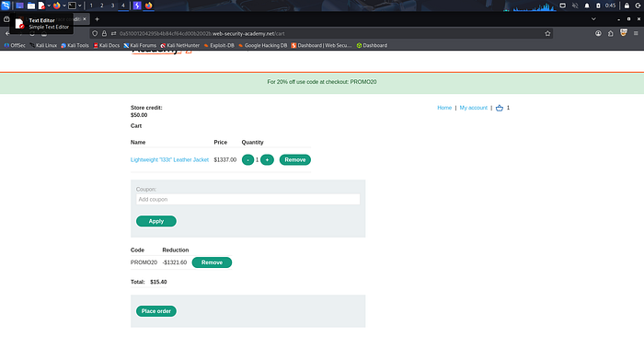644x337 pixels.
Task: Bookmark this page with the star icon
Action: click(547, 34)
